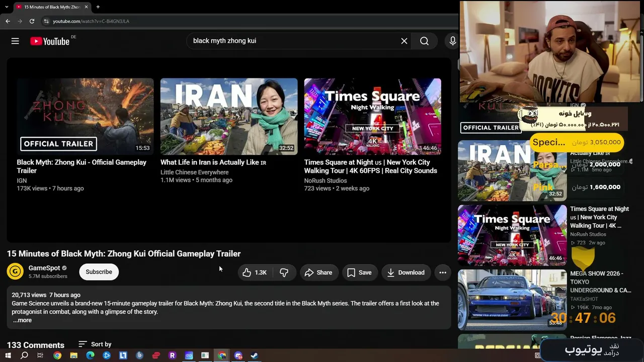Click the magnifier search button
This screenshot has width=644, height=362.
[x=424, y=41]
